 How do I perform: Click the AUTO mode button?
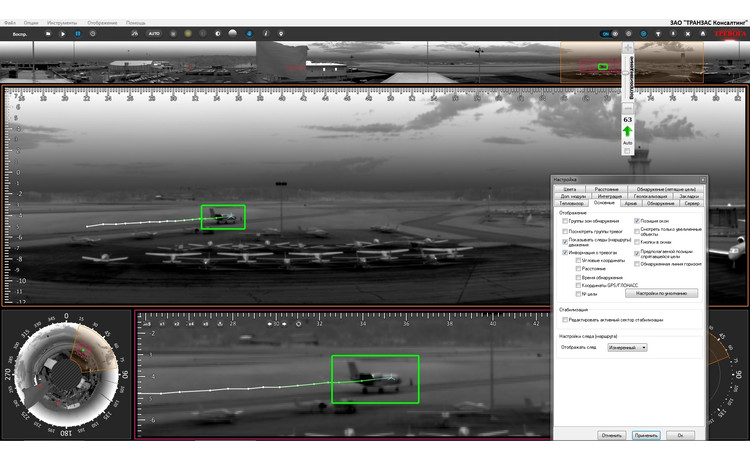pos(154,33)
